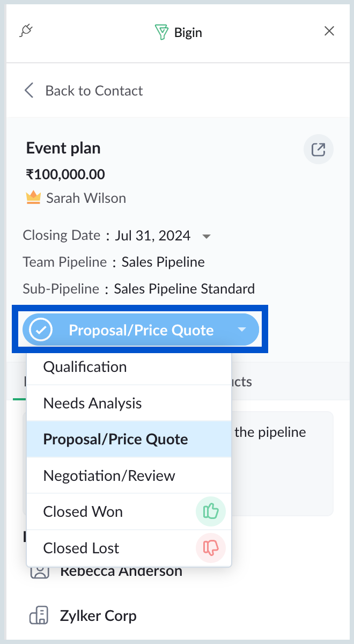Open deal in new window icon
Image resolution: width=354 pixels, height=644 pixels.
[x=319, y=149]
